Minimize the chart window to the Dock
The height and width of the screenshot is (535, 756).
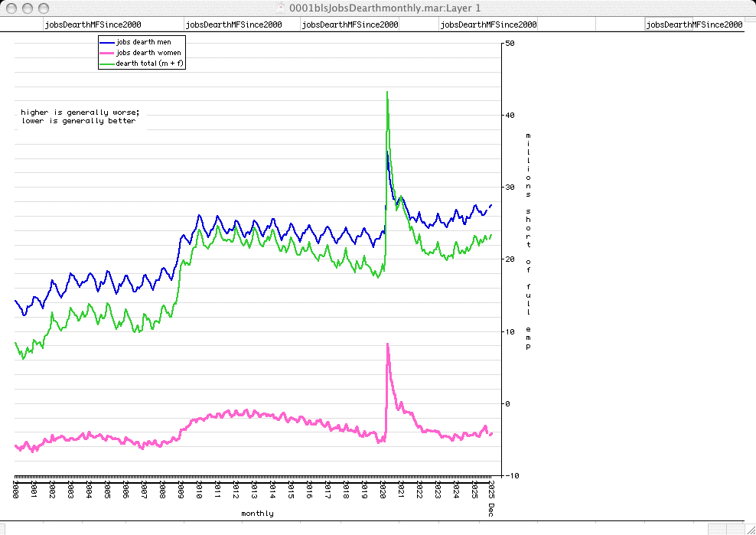click(x=27, y=8)
